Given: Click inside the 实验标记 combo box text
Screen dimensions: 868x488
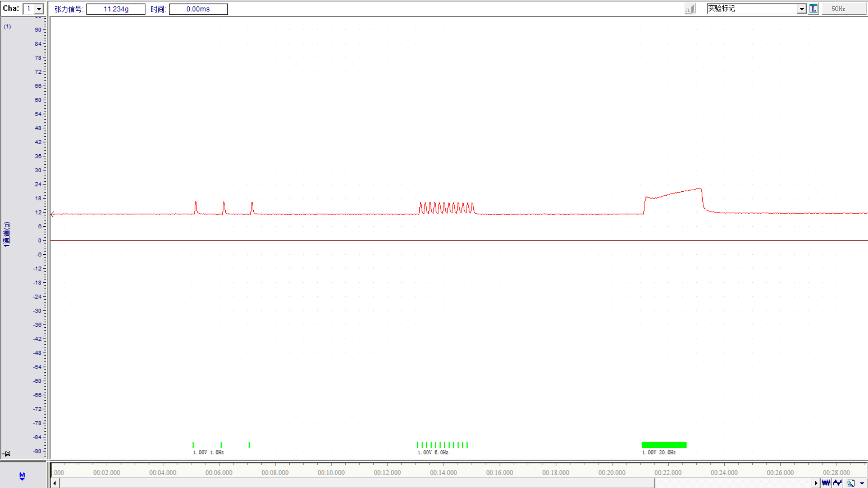Looking at the screenshot, I should (x=752, y=9).
